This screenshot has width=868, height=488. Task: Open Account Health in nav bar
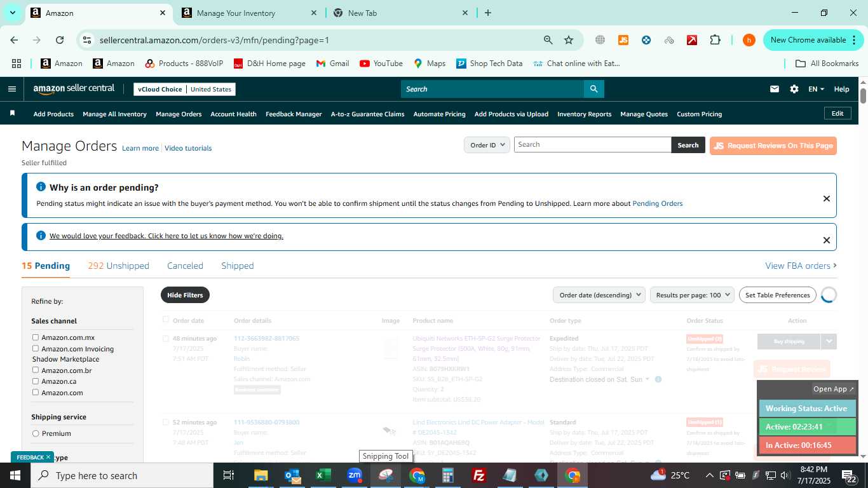point(233,114)
